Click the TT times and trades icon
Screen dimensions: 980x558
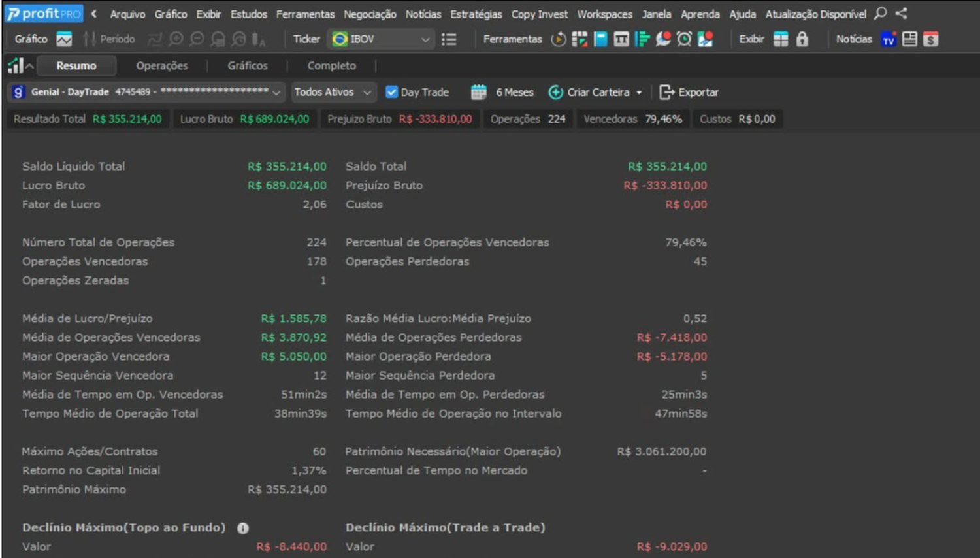point(621,39)
